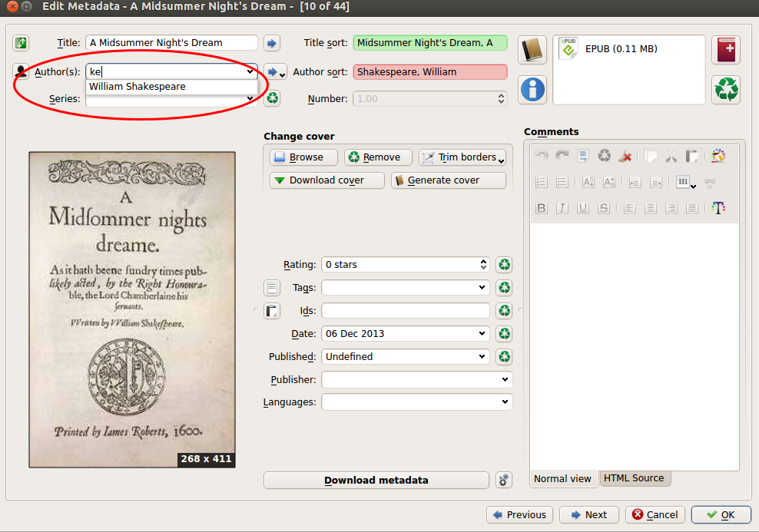Clear the tags using its recycle icon
Screen dimensions: 759x532
[x=505, y=288]
